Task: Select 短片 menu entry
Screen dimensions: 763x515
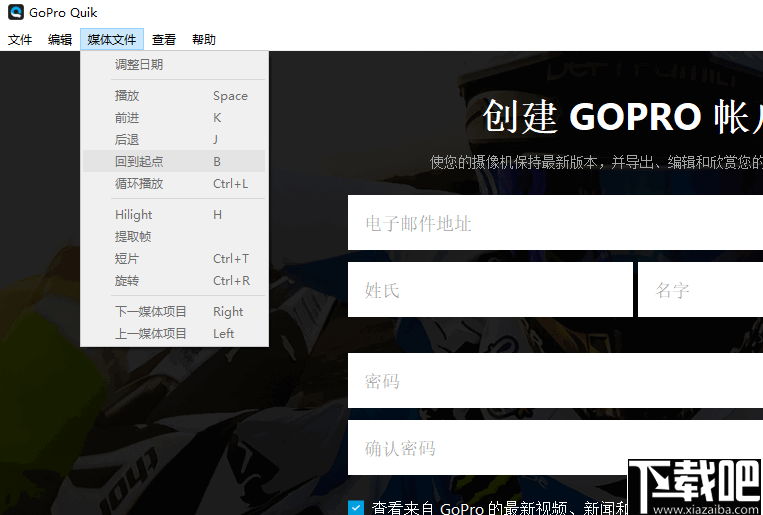Action: (x=174, y=258)
